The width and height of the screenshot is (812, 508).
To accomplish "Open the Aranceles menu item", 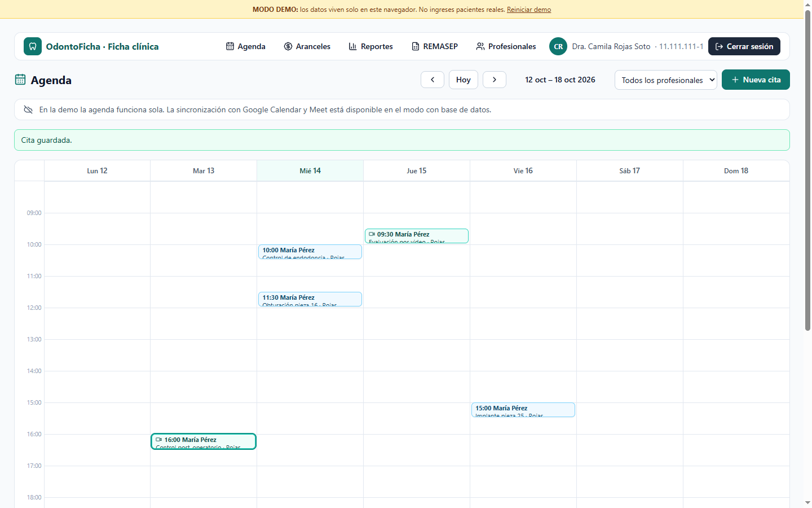I will tap(307, 46).
